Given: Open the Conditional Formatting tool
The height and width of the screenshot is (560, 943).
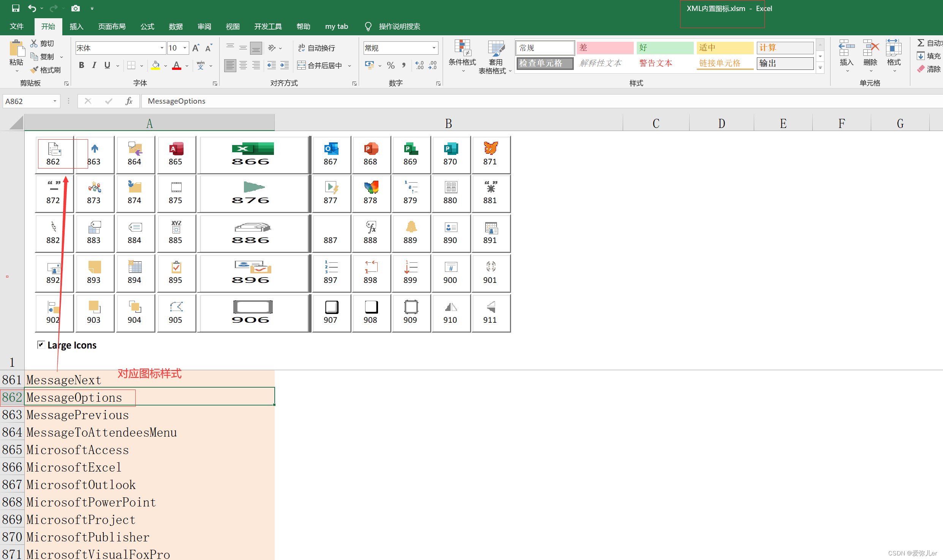Looking at the screenshot, I should (x=462, y=55).
